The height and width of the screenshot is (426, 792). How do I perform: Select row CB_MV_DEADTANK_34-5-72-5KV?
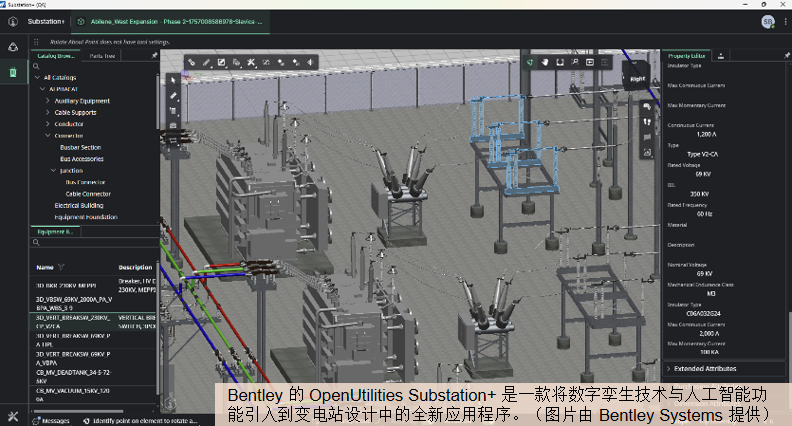click(94, 376)
